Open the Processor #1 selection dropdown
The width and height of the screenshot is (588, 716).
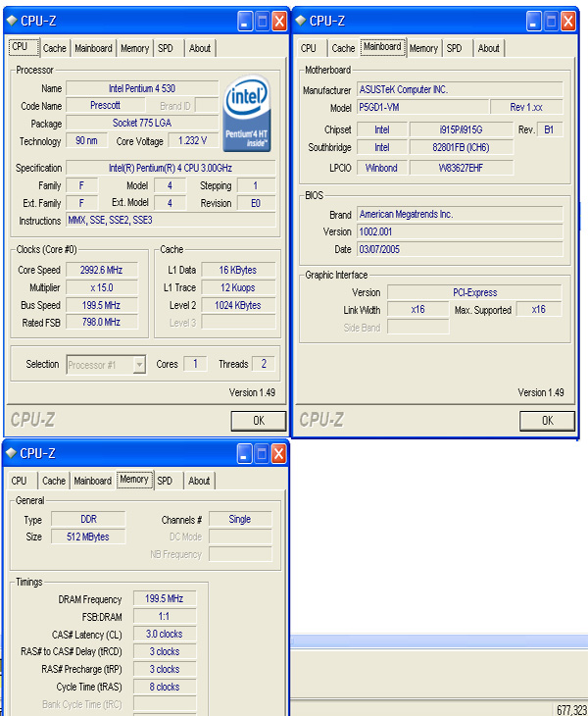pos(139,365)
